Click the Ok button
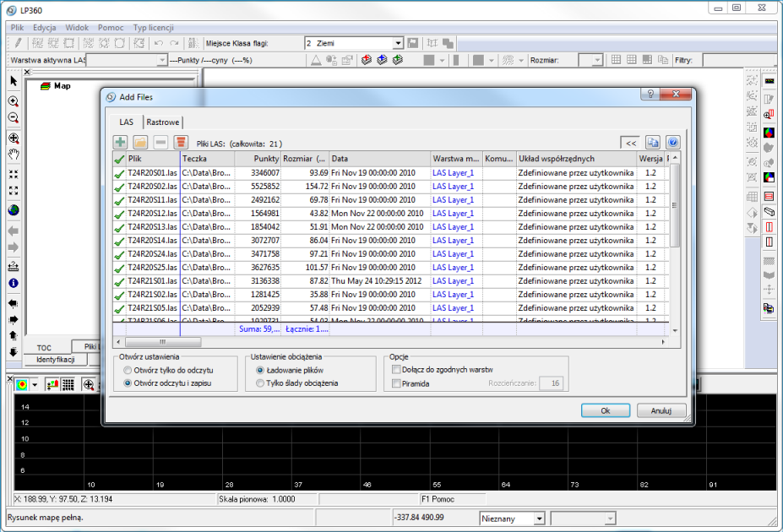 (606, 410)
